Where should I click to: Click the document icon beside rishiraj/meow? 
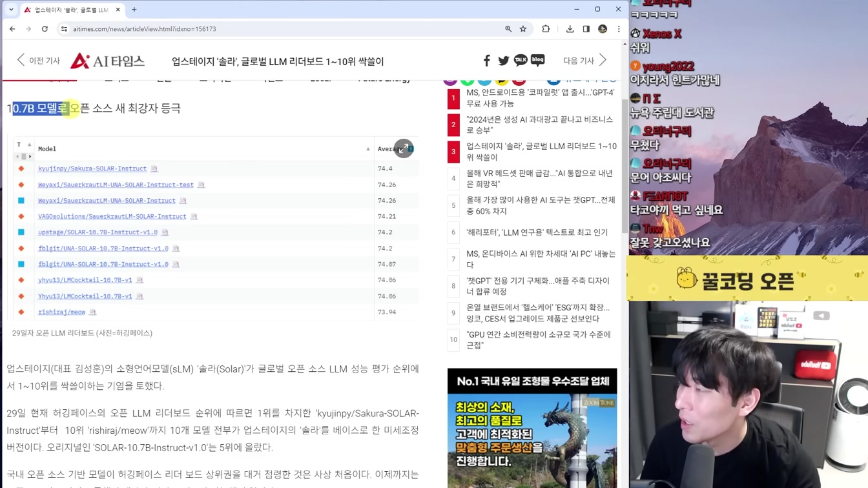tap(92, 312)
